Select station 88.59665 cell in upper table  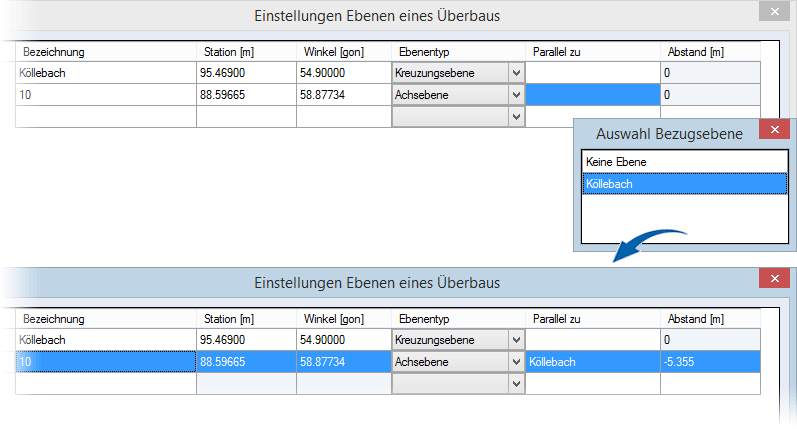tap(247, 95)
